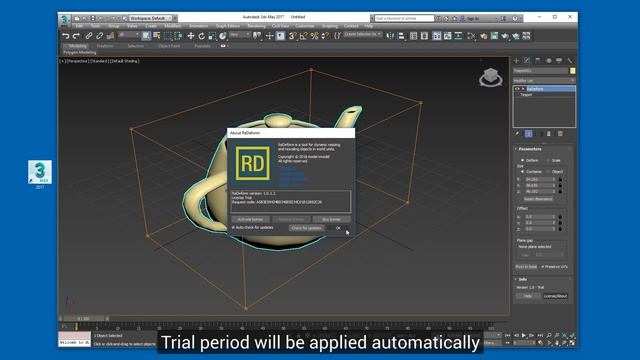The image size is (640, 360).
Task: Switch to the Create command panel
Action: [x=516, y=60]
